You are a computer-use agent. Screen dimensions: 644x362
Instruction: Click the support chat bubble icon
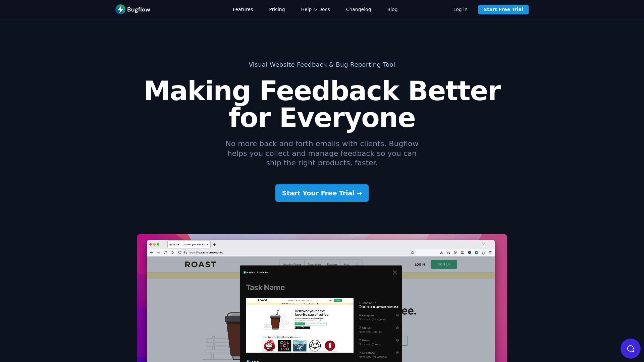pos(630,348)
